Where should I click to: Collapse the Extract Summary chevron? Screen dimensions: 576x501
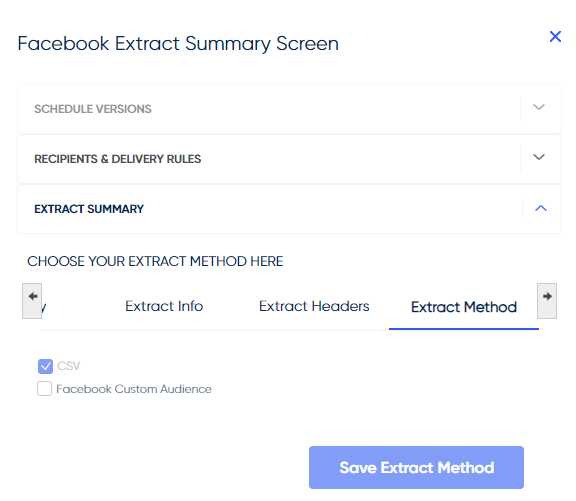[541, 208]
